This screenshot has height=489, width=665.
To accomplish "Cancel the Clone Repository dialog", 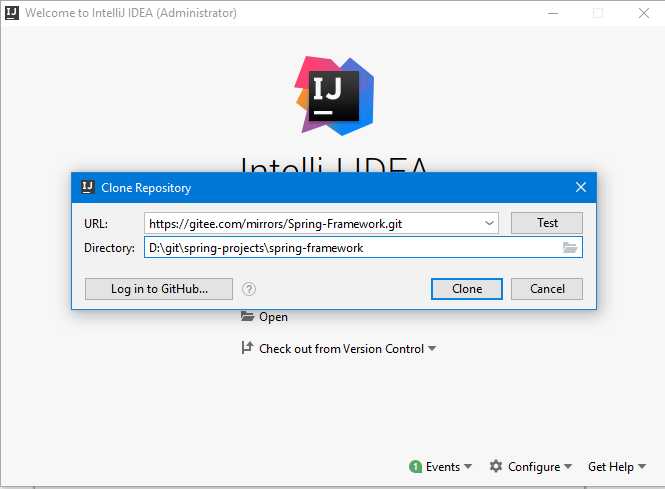I will point(547,289).
